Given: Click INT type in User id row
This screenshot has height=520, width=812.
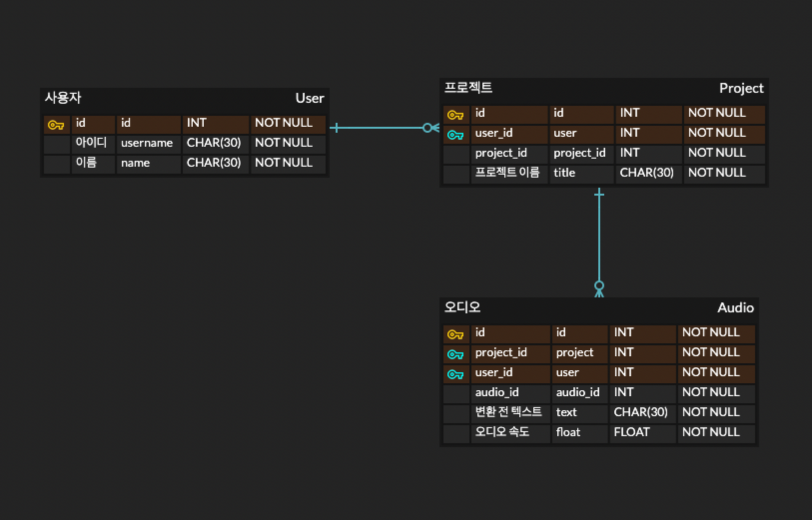Looking at the screenshot, I should pyautogui.click(x=215, y=123).
